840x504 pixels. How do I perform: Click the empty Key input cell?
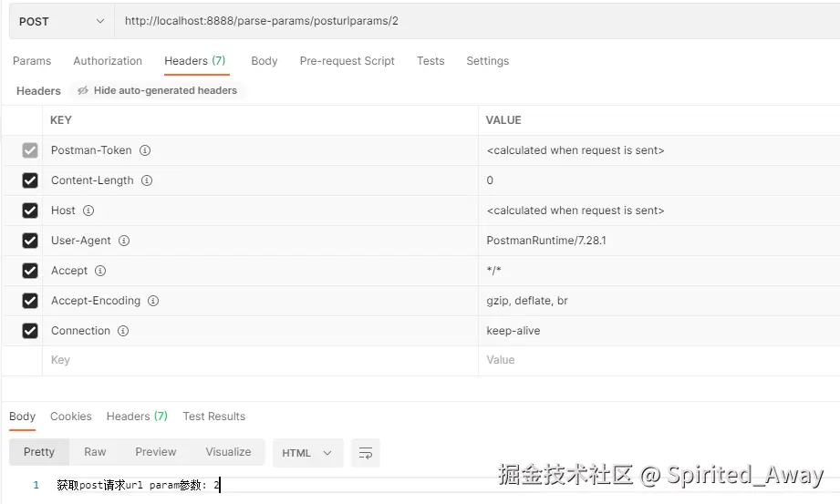[260, 361]
